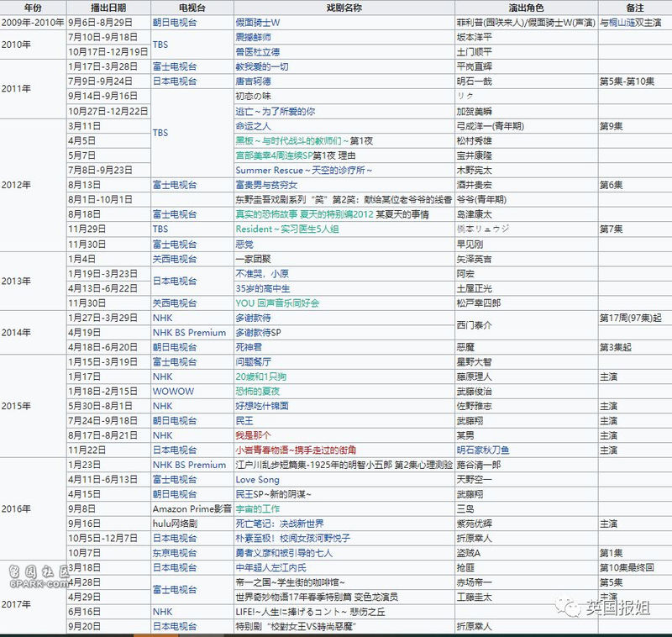Follow the 逃亡～为了所爱的你 link

coord(276,112)
